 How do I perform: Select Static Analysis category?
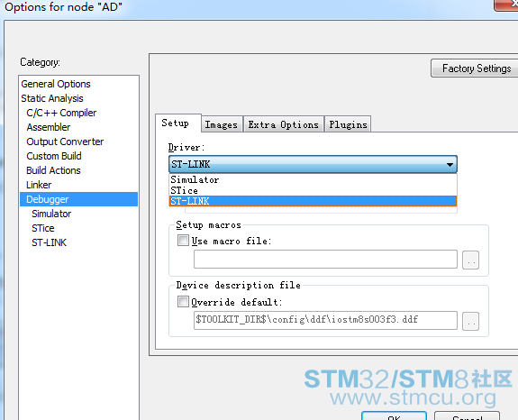click(52, 98)
